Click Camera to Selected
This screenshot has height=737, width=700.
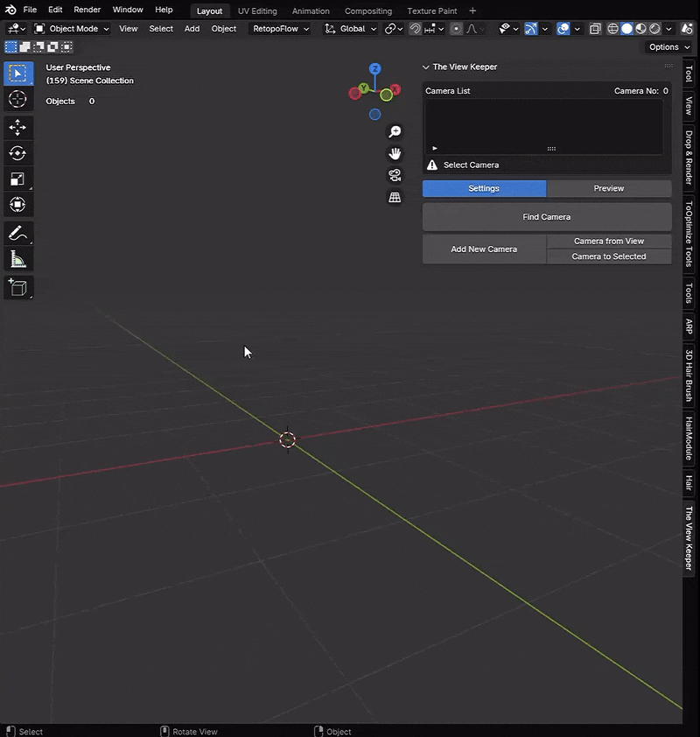pos(609,256)
